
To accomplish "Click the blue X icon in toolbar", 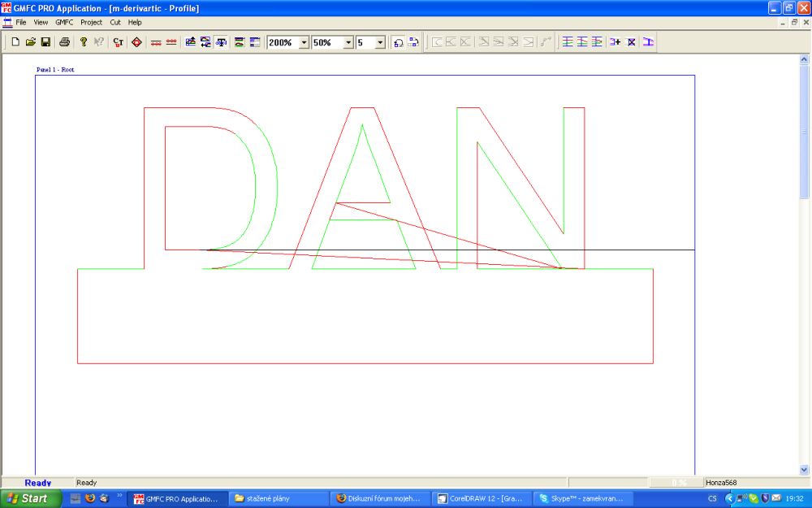I will click(632, 41).
